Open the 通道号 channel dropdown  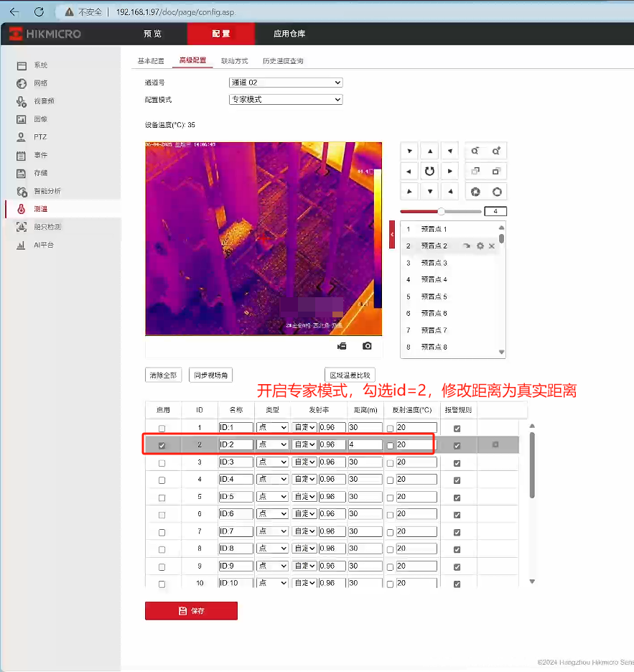coord(285,83)
